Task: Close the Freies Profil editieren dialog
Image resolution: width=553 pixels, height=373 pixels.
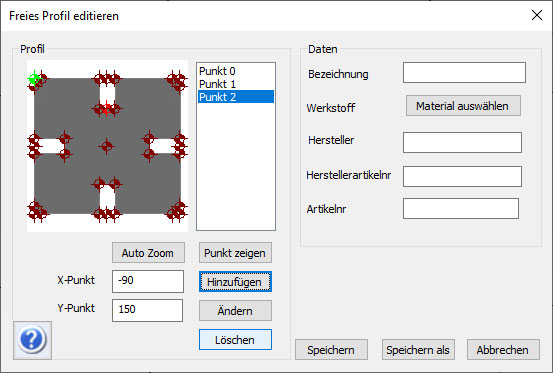Action: click(x=536, y=15)
